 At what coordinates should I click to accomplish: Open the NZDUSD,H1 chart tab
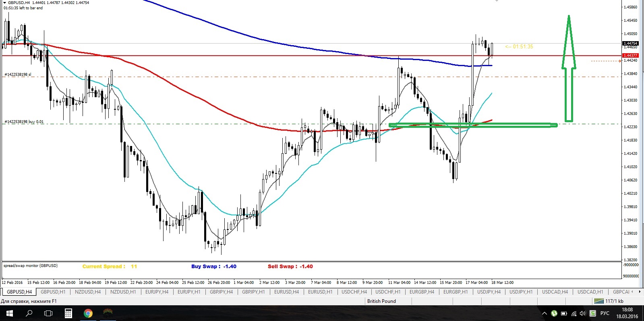123,292
